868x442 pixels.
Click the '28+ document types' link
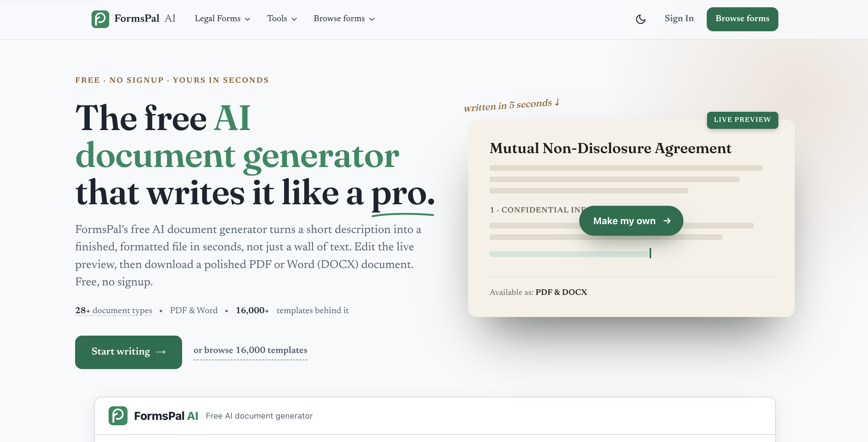tap(114, 311)
